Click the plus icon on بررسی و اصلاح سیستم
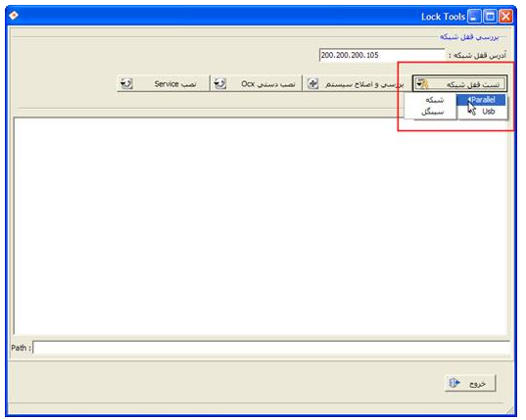This screenshot has height=420, width=526. tap(312, 83)
